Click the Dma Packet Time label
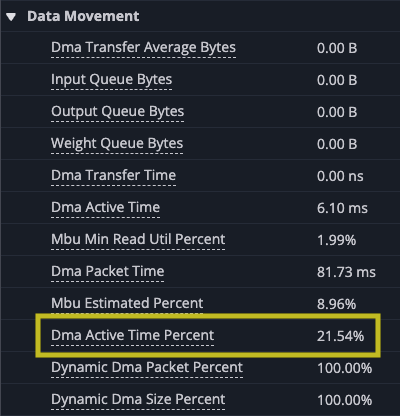The image size is (400, 416). [x=107, y=272]
